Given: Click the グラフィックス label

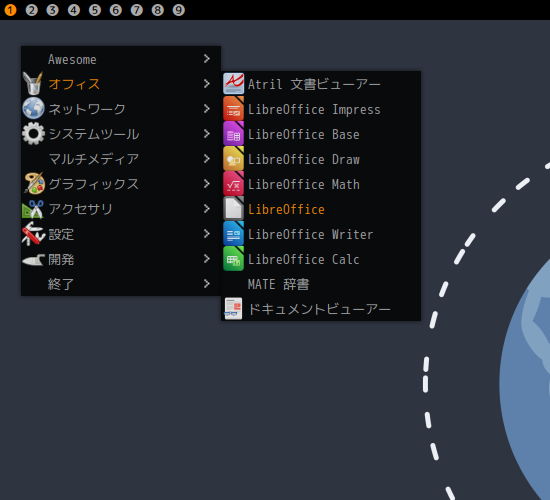Looking at the screenshot, I should pyautogui.click(x=94, y=184).
